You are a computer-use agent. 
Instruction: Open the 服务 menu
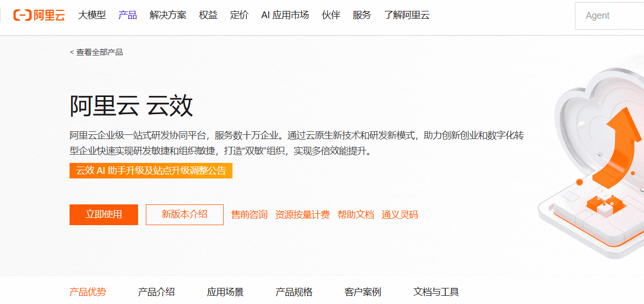tap(362, 15)
